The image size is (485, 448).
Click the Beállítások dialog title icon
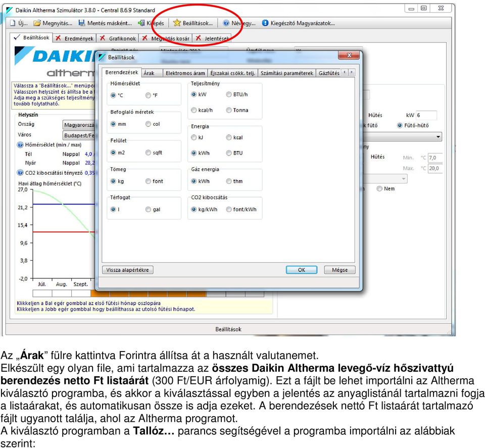[103, 57]
